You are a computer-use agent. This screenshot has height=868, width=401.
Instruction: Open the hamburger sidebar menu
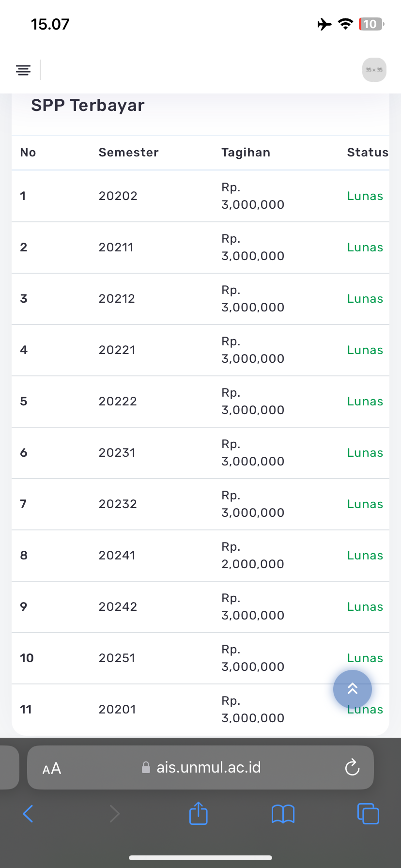[x=23, y=70]
